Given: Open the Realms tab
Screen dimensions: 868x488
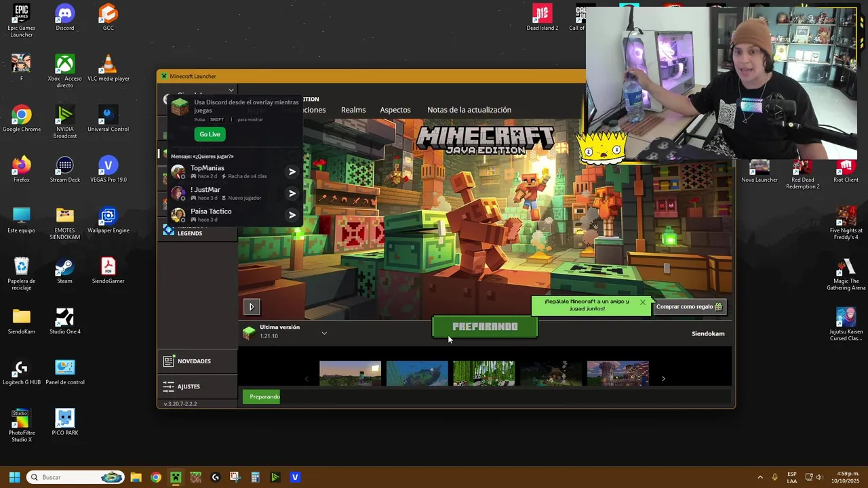Looking at the screenshot, I should [353, 110].
